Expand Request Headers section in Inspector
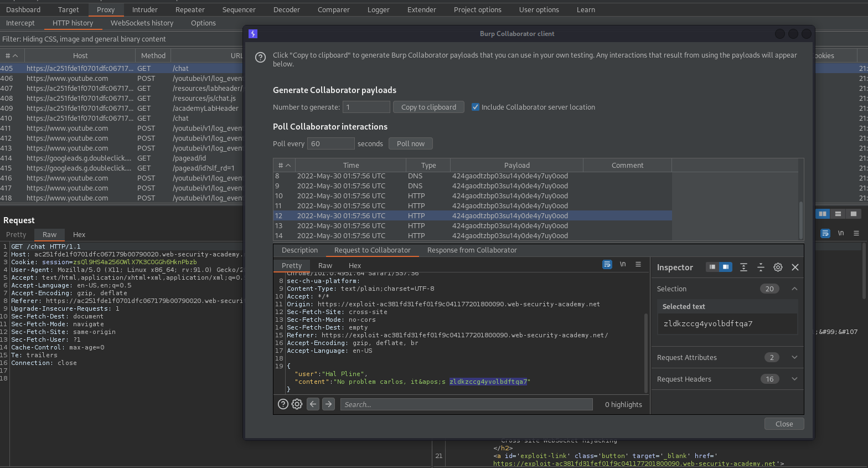 [x=794, y=379]
